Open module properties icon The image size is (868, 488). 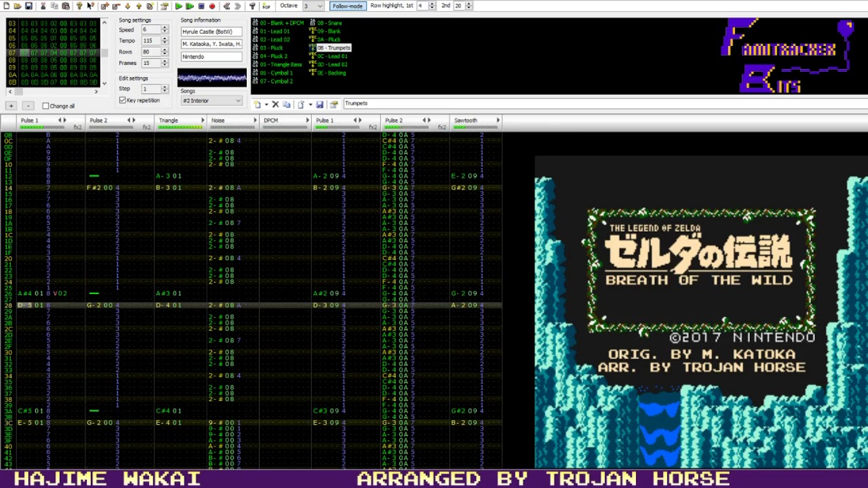tap(164, 6)
